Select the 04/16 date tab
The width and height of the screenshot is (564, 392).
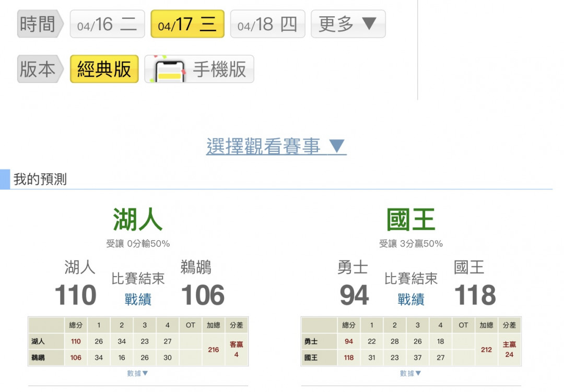[107, 24]
